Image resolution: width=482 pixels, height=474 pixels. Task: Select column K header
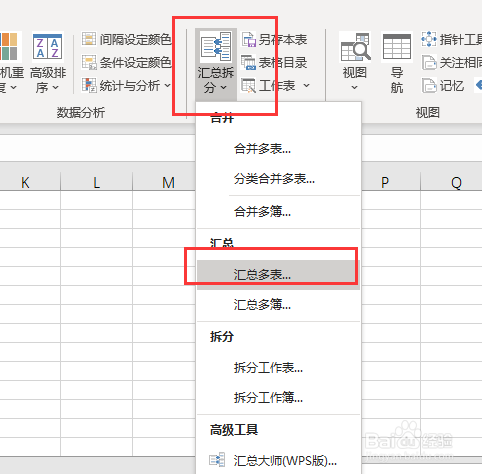25,182
